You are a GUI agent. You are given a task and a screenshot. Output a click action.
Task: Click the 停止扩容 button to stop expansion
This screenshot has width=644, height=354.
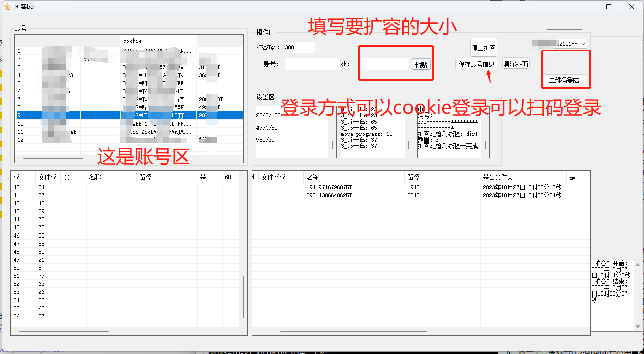pos(484,47)
